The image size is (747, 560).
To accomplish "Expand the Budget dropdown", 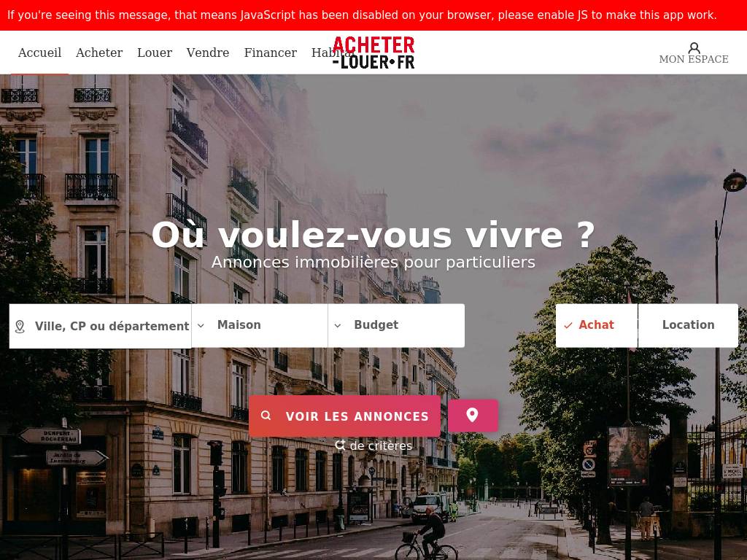I will coord(396,326).
